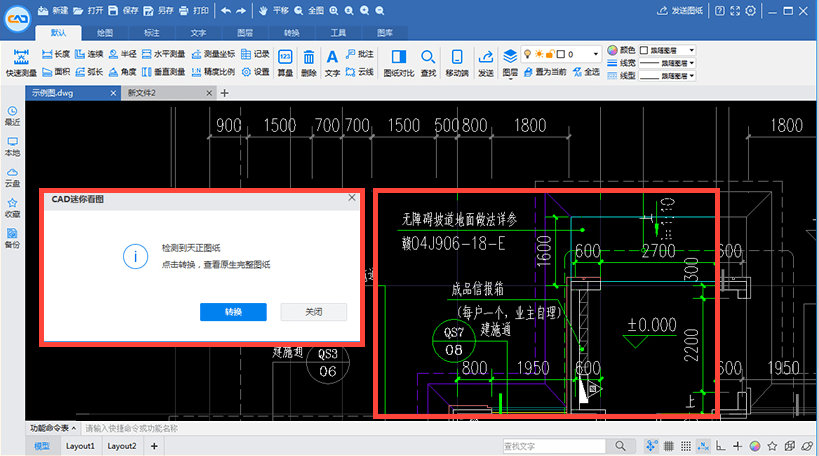Select the 批注 annotation tool
819x456 pixels.
point(360,54)
